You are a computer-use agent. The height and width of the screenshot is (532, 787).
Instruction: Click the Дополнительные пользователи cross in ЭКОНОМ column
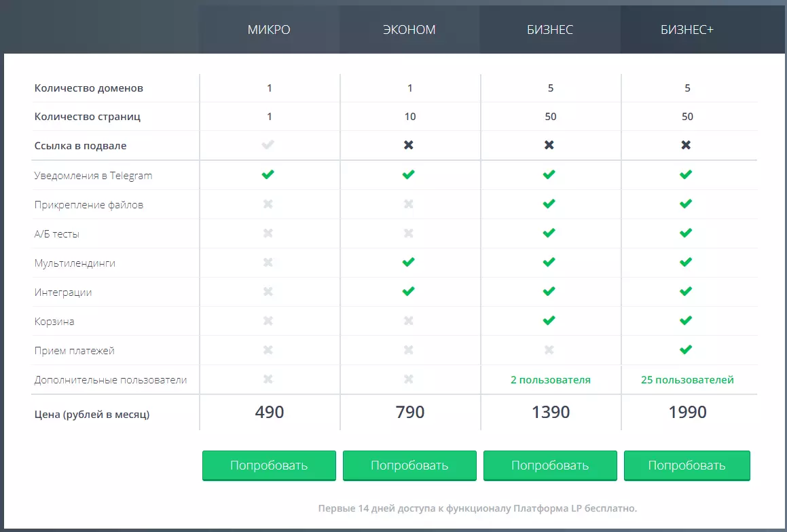[409, 379]
